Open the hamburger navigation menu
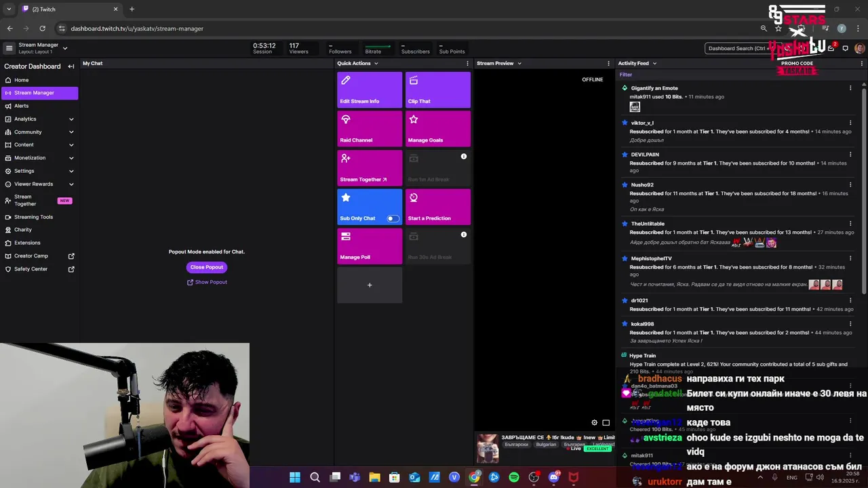The image size is (868, 488). coord(9,48)
